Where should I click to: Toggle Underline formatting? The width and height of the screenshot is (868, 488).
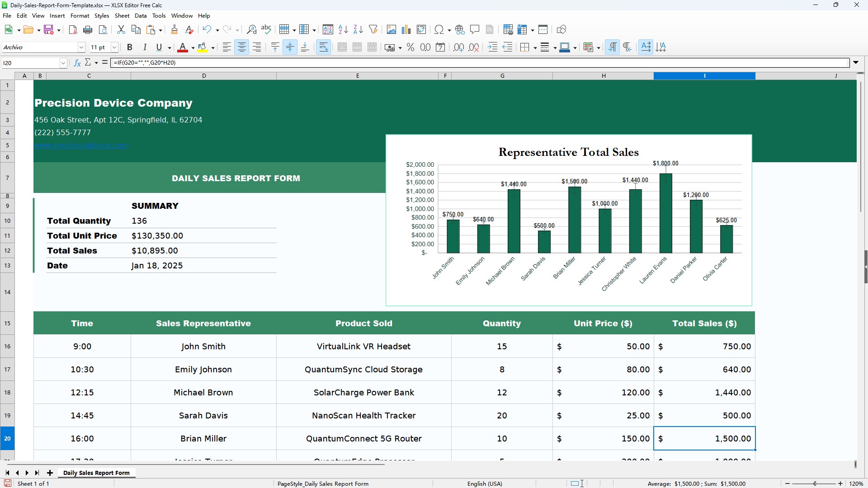(x=159, y=47)
